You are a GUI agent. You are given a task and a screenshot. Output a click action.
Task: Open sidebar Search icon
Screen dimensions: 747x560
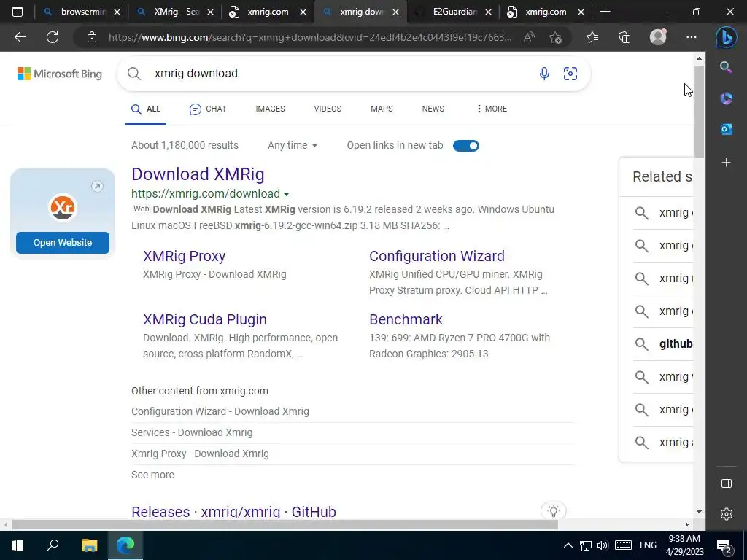(726, 67)
